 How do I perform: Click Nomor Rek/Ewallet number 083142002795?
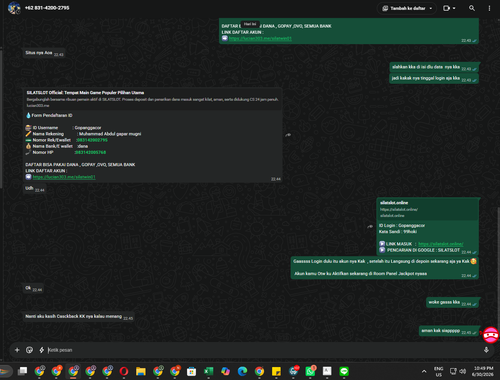pyautogui.click(x=92, y=140)
